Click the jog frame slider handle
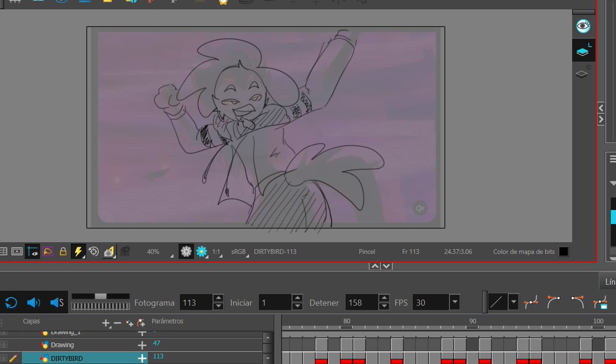Screen dimensions: 616x364 101,296
